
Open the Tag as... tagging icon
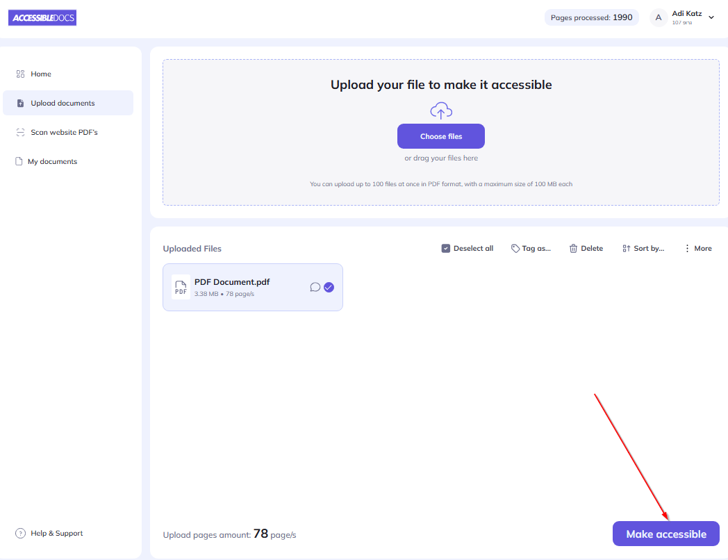click(515, 248)
